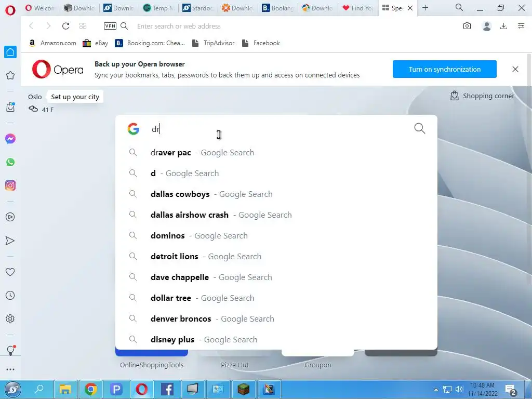Click Set up your city tooltip

(75, 97)
